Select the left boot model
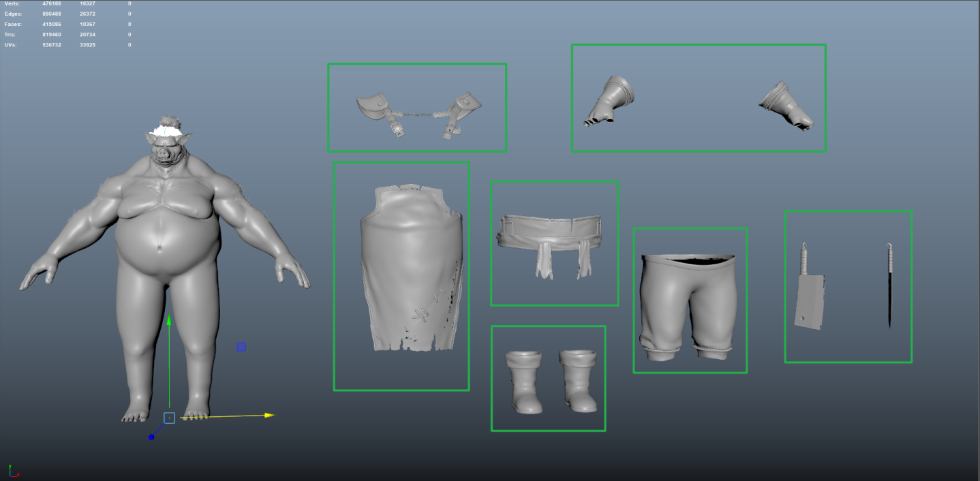Screen dimensions: 980x481 click(523, 382)
